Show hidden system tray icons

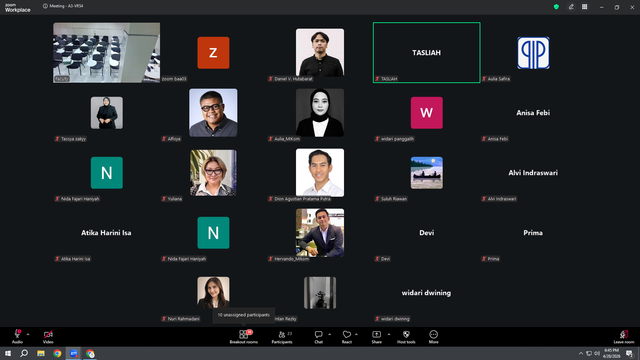(x=581, y=353)
